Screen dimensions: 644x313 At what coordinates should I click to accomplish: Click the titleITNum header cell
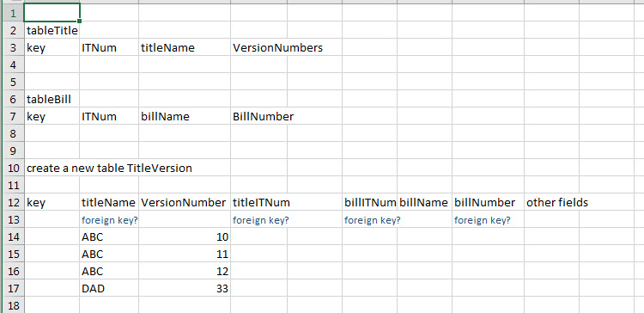coord(258,202)
